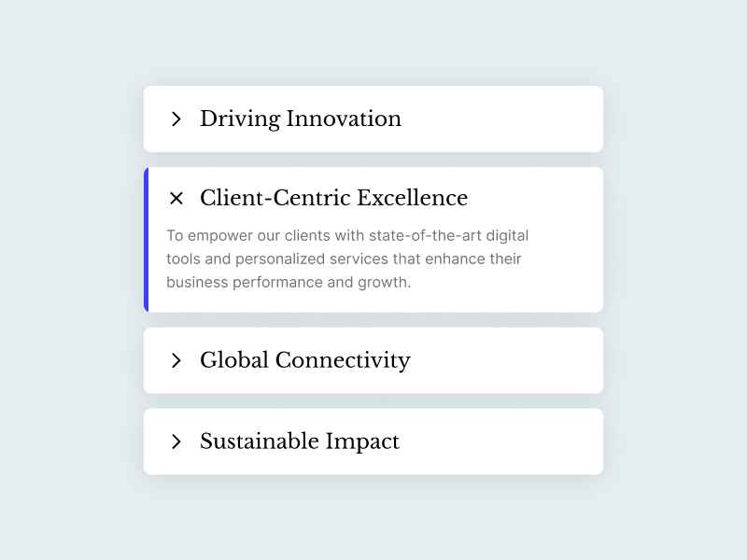The width and height of the screenshot is (747, 560).
Task: Click the X icon beside Client-Centric Excellence
Action: (176, 198)
